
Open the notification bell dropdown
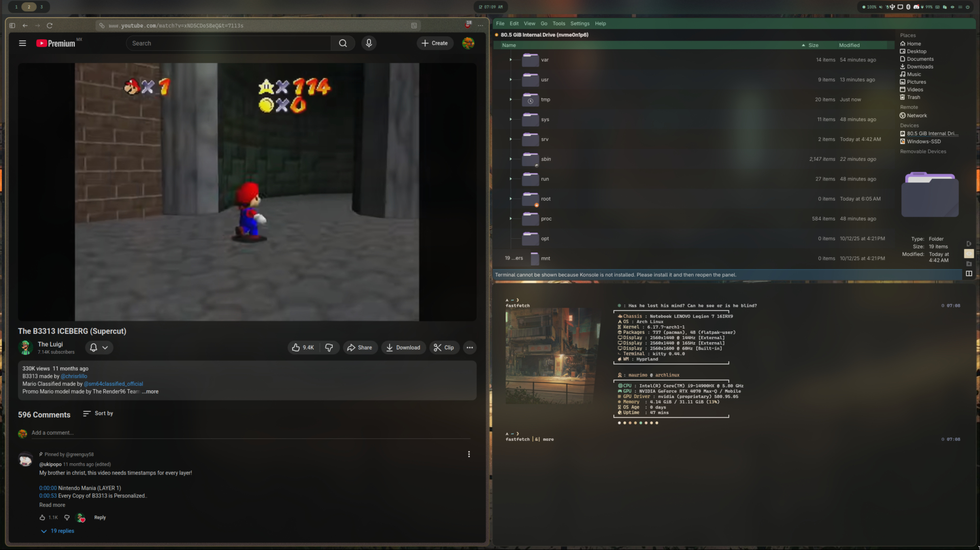click(98, 348)
